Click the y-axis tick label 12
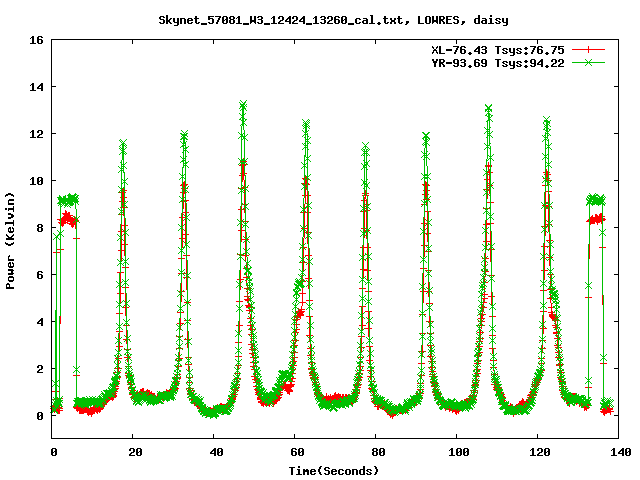This screenshot has width=640, height=480. [x=36, y=134]
